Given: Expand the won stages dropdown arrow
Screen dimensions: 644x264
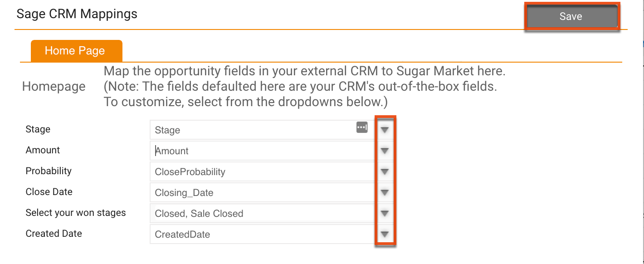Looking at the screenshot, I should click(x=385, y=213).
